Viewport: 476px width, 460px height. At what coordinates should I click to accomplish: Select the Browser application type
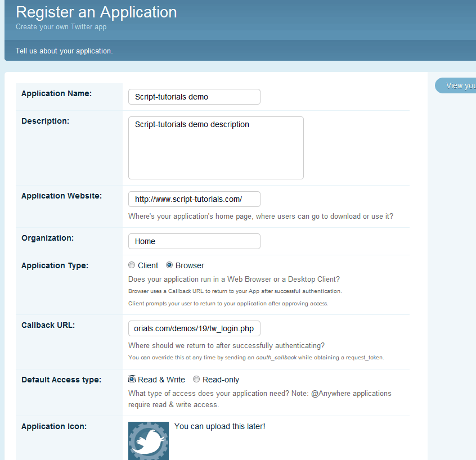tap(169, 265)
